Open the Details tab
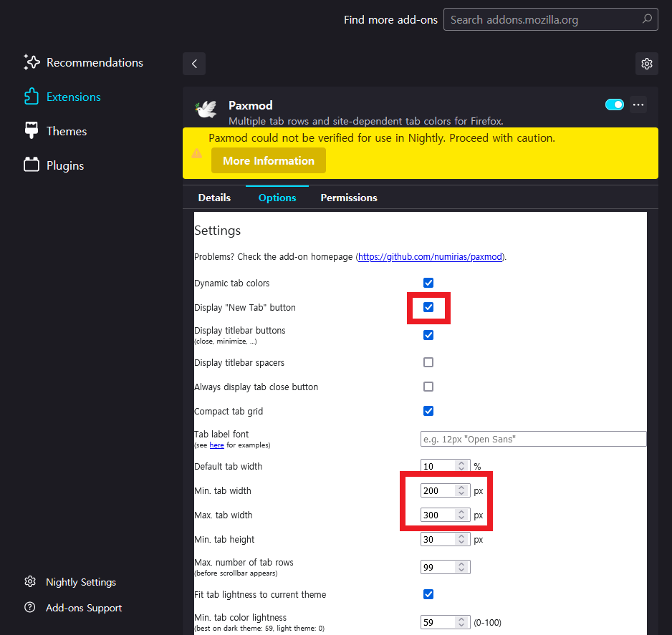The image size is (672, 635). point(213,198)
